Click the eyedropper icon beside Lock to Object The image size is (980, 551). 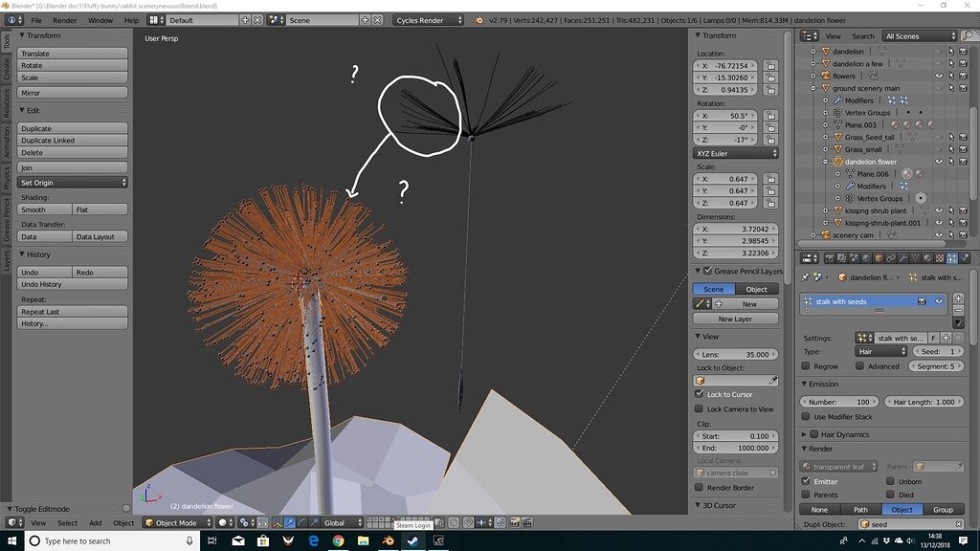[x=773, y=380]
